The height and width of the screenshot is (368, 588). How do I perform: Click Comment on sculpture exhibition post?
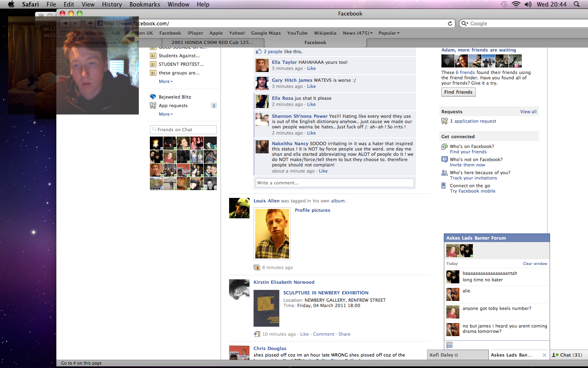(323, 334)
